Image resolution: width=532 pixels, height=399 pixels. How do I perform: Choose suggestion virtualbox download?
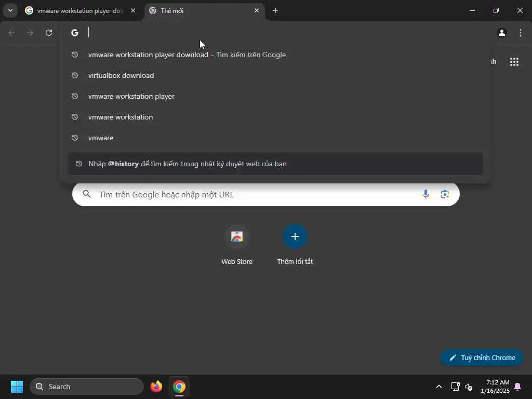(x=275, y=75)
